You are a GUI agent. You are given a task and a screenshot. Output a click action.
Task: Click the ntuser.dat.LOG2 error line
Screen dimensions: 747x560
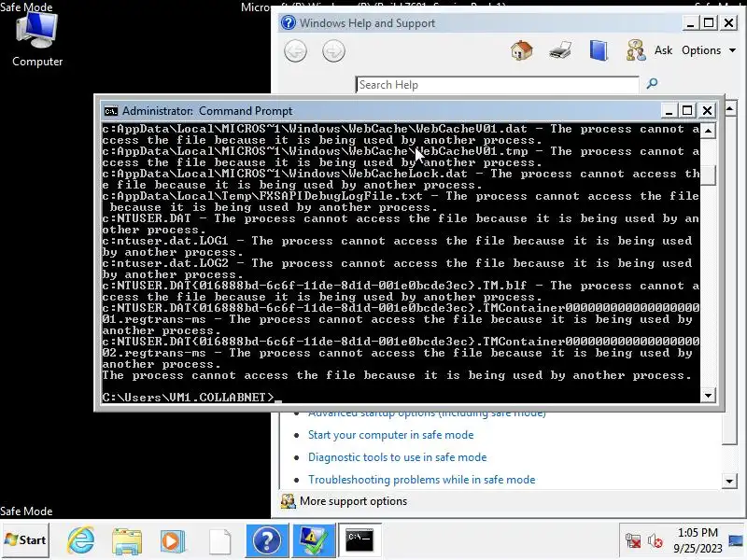pos(397,269)
